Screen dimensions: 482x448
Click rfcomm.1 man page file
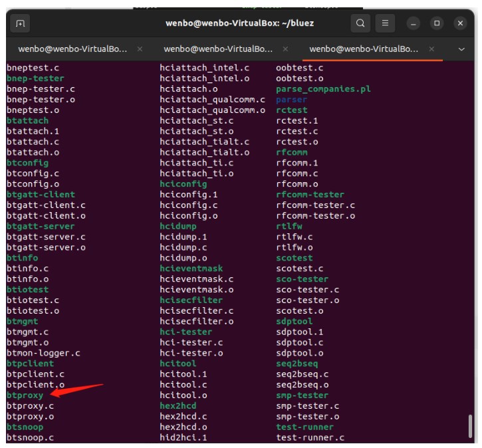click(297, 163)
